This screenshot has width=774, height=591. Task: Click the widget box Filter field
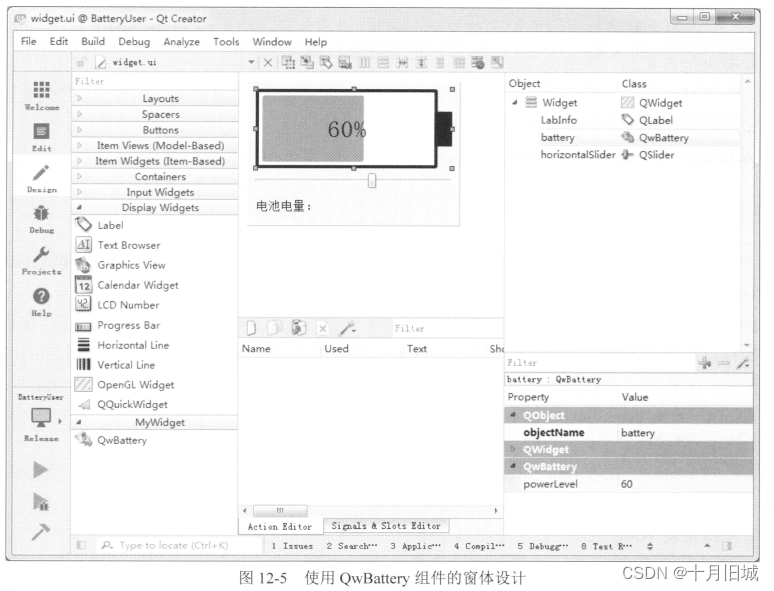point(155,81)
